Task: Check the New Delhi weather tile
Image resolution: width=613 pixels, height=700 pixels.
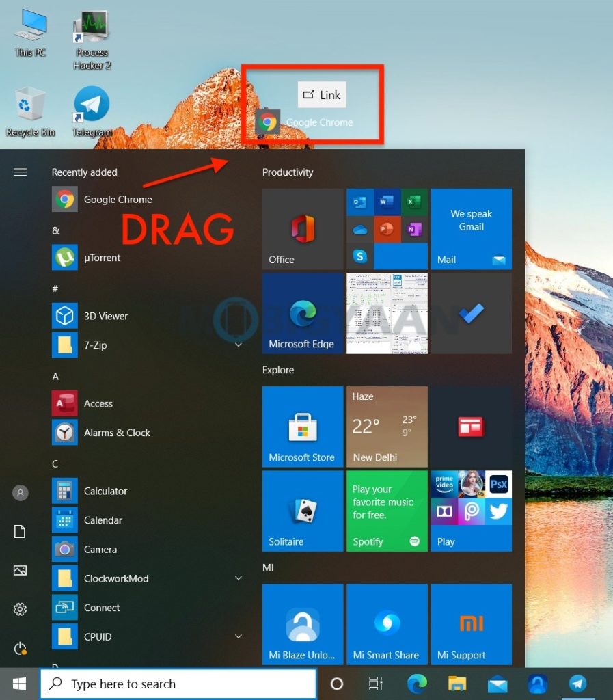Action: click(386, 426)
